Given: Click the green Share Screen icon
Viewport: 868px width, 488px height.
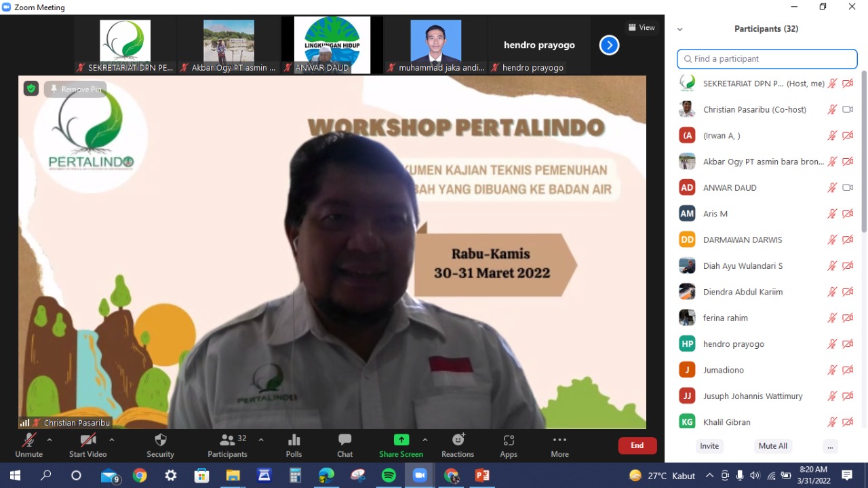Looking at the screenshot, I should [401, 440].
